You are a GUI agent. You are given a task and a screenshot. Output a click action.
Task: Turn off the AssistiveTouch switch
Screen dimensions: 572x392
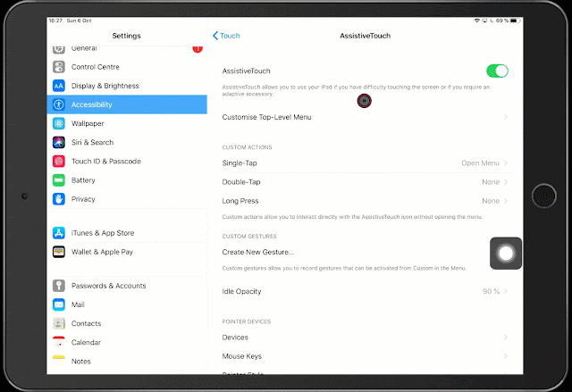point(497,71)
